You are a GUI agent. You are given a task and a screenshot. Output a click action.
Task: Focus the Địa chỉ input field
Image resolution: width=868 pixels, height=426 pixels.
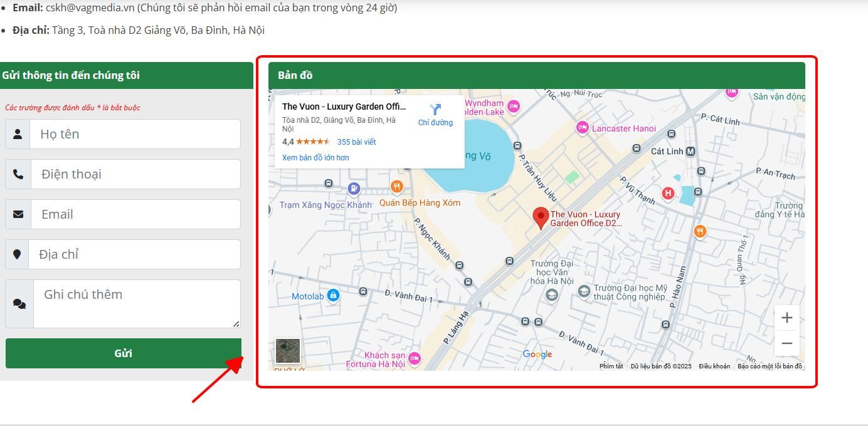point(135,254)
